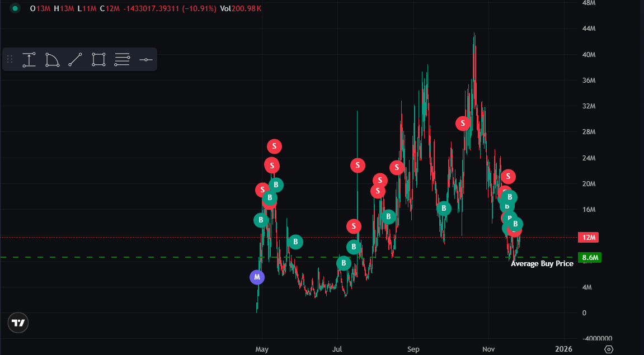Select the Trend Line tool
Screen dimensions: 644x355
pyautogui.click(x=75, y=59)
